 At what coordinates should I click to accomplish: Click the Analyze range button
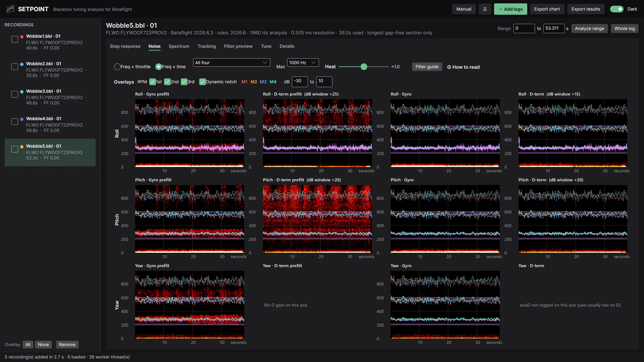pyautogui.click(x=589, y=28)
